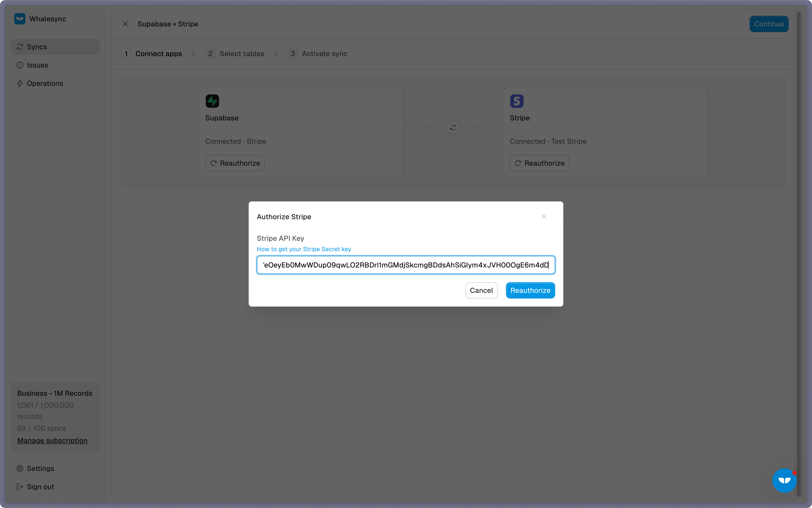Open the Syncs sidebar item
812x508 pixels.
(55, 47)
